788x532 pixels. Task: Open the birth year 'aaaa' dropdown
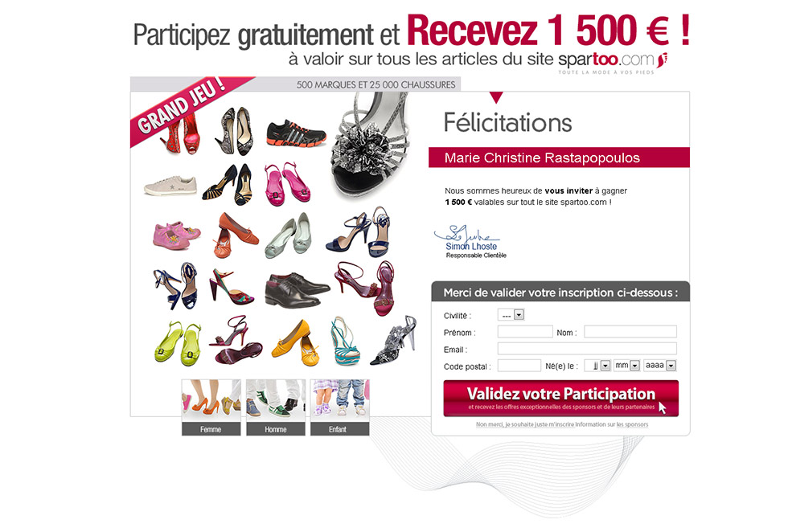point(660,366)
